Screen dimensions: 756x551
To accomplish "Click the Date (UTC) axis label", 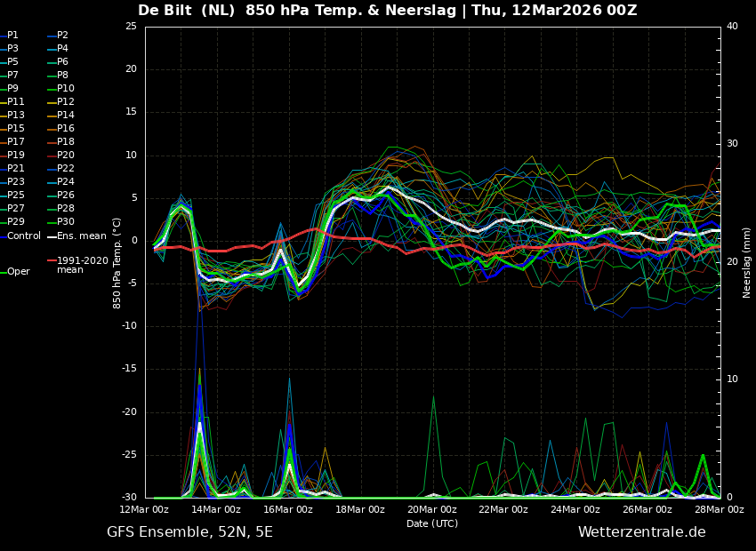I will pyautogui.click(x=432, y=523).
